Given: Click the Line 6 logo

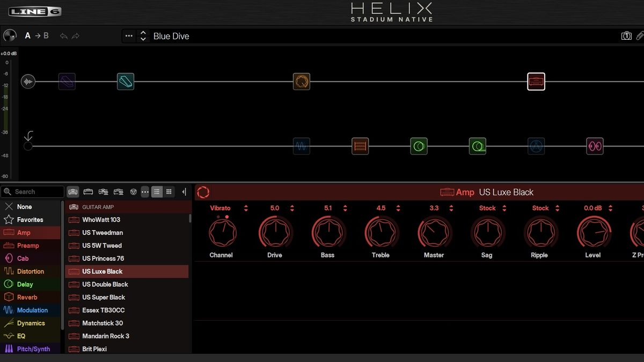Looking at the screenshot, I should point(35,12).
